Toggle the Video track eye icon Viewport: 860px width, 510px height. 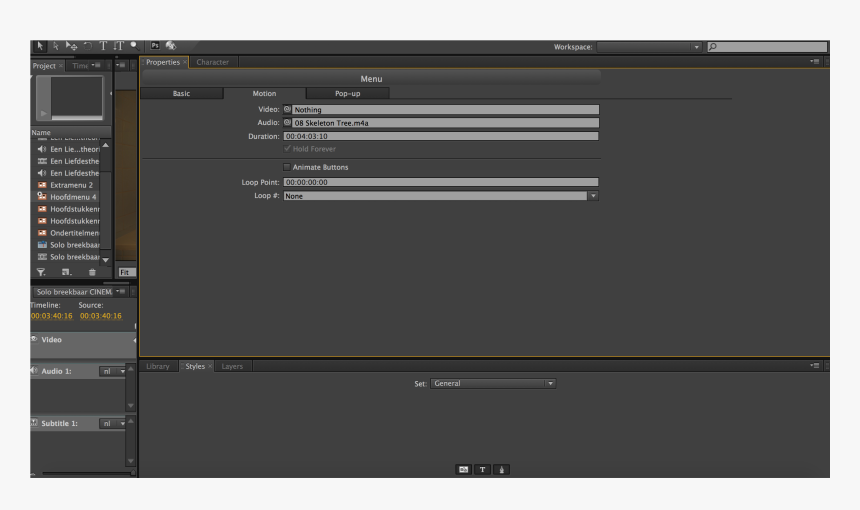click(34, 339)
